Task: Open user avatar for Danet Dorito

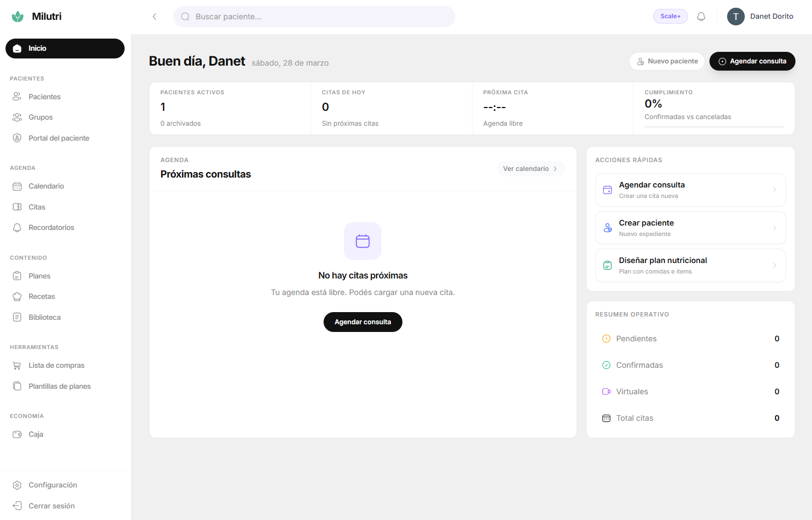Action: coord(735,17)
